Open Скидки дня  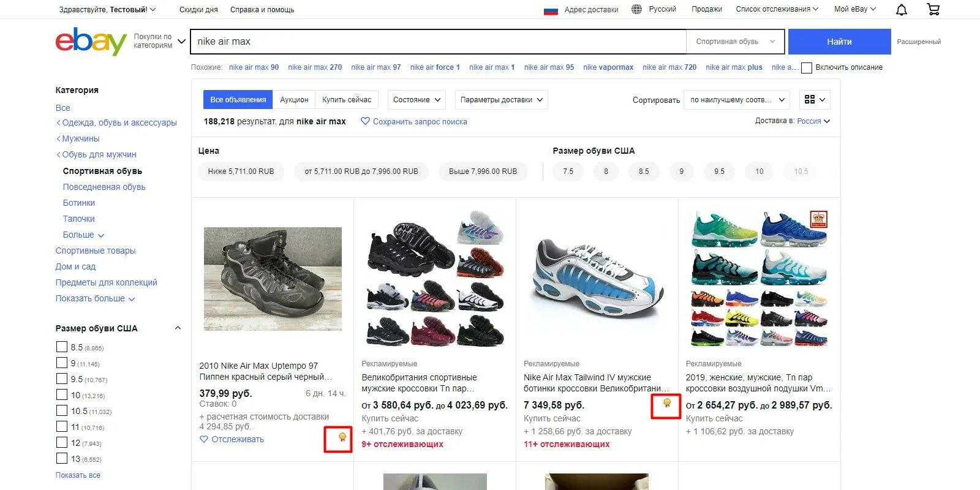coord(198,10)
